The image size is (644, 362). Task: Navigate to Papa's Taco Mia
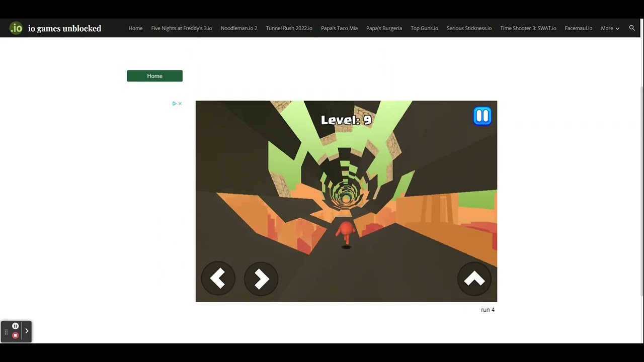[339, 28]
